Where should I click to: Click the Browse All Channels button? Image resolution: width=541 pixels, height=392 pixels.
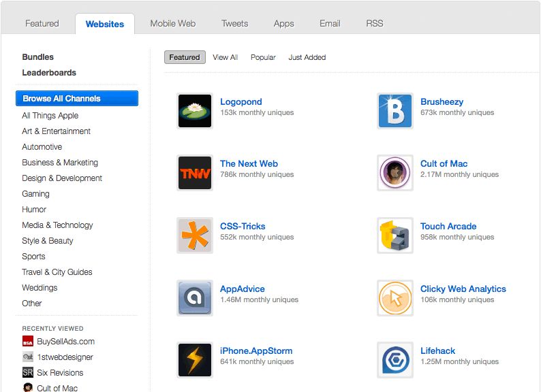point(77,98)
